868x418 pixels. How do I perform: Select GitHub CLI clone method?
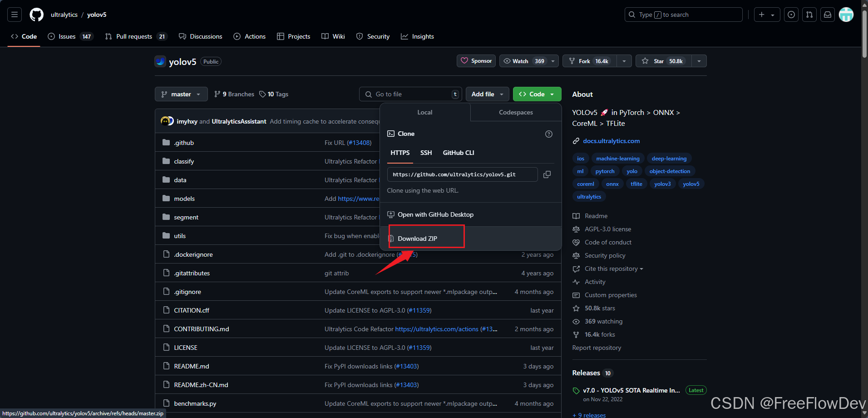(459, 153)
